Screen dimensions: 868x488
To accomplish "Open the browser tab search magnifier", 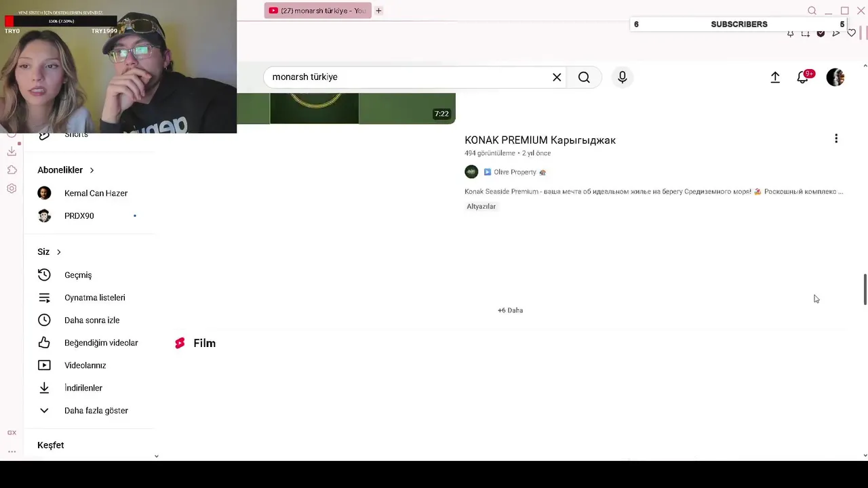I will point(812,11).
